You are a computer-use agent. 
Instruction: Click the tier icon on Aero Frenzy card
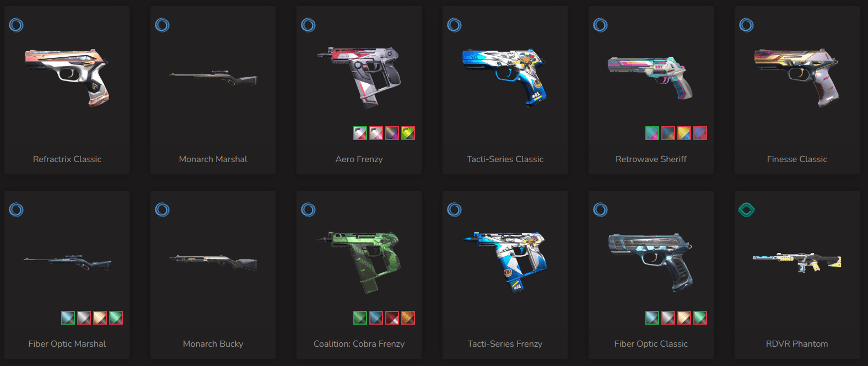[309, 25]
